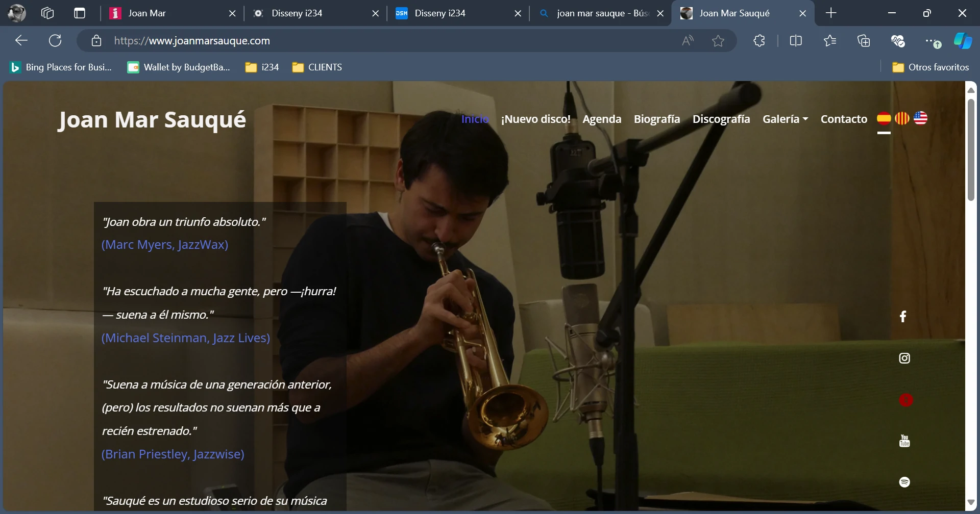The image size is (980, 514).
Task: Click the page vertical scrollbar thumb
Action: (971, 150)
